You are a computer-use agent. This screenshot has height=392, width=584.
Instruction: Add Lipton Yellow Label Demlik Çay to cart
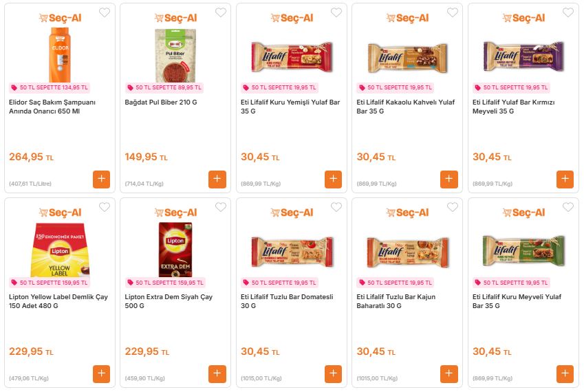tap(102, 373)
